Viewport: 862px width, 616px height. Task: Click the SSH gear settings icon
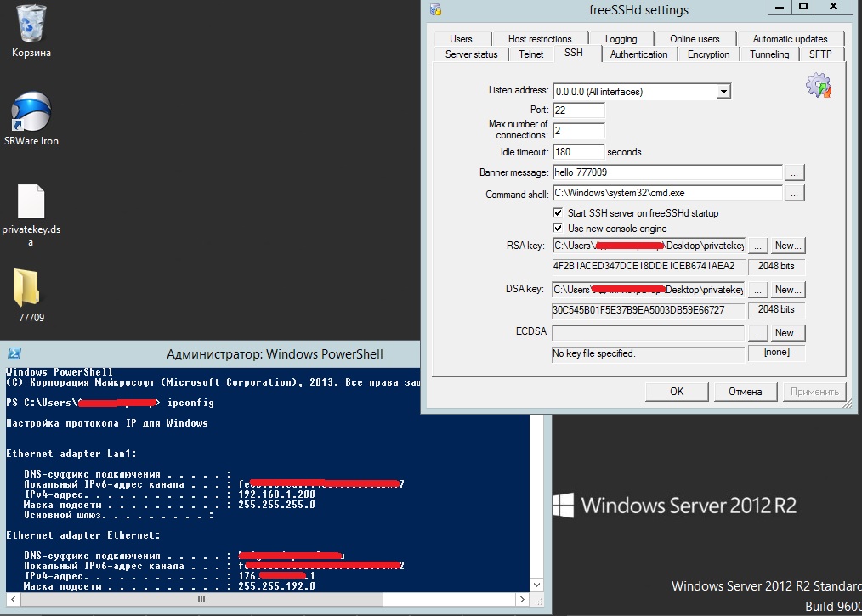(818, 86)
